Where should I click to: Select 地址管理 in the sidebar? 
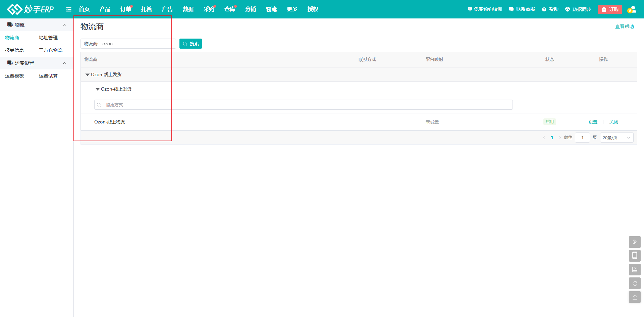point(48,38)
